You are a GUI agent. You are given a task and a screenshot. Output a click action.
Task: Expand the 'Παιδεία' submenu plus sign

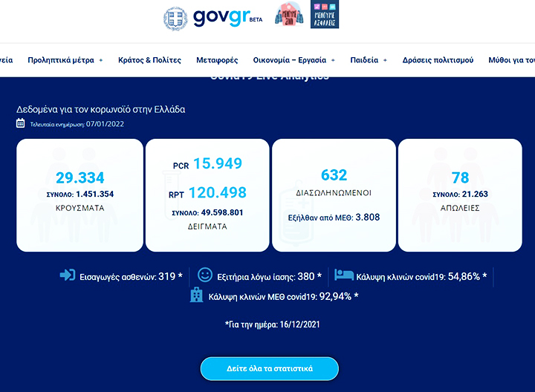pos(385,60)
